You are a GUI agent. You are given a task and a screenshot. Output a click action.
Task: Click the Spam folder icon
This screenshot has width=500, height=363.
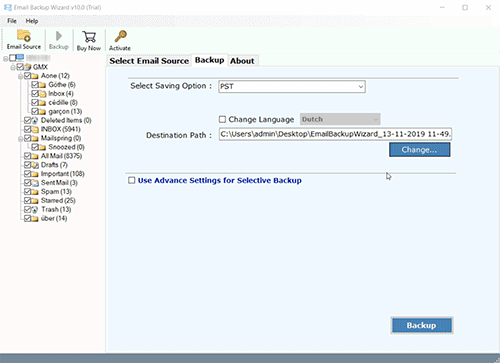35,192
